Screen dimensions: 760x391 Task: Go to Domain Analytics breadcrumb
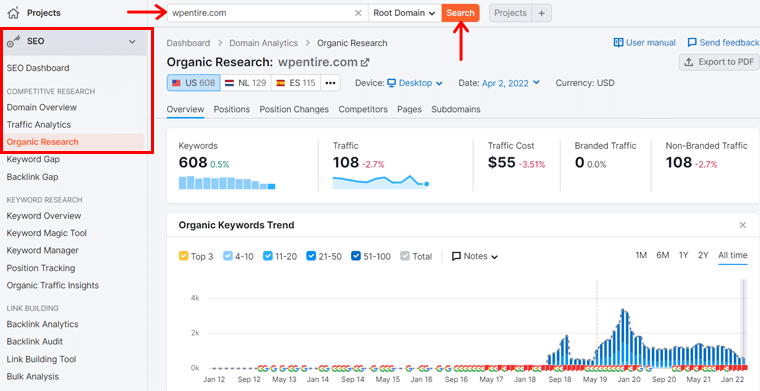(x=264, y=43)
